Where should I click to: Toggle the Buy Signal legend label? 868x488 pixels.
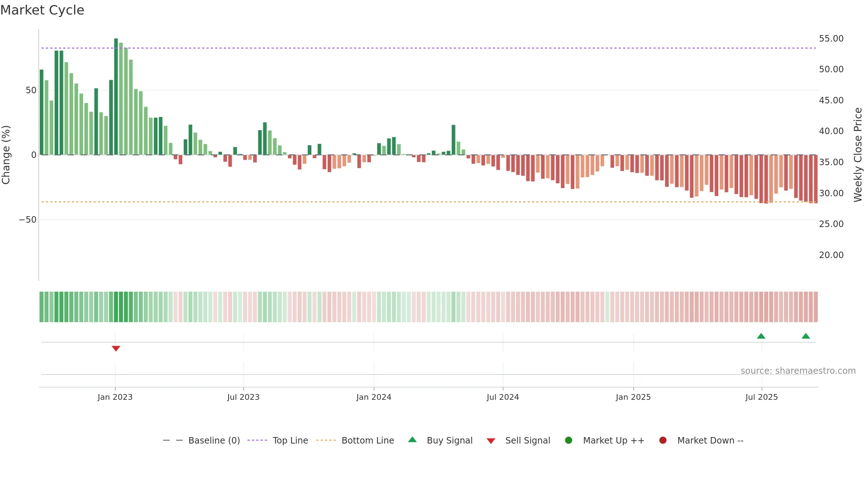coord(450,440)
